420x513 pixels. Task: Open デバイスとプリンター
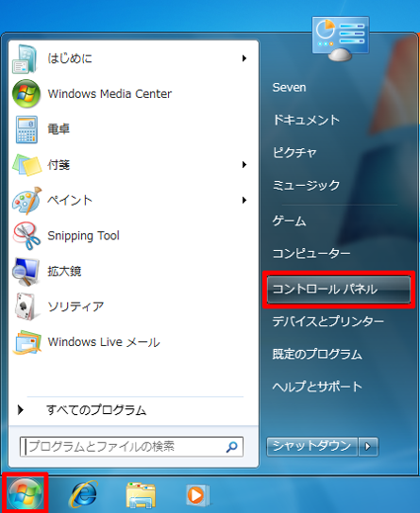[x=328, y=321]
